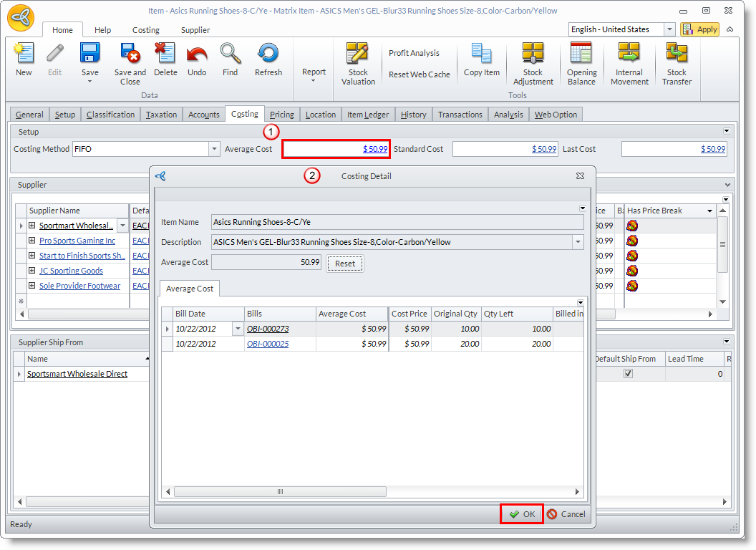Image resolution: width=756 pixels, height=550 pixels.
Task: Confirm Costing Detail with OK
Action: [522, 514]
